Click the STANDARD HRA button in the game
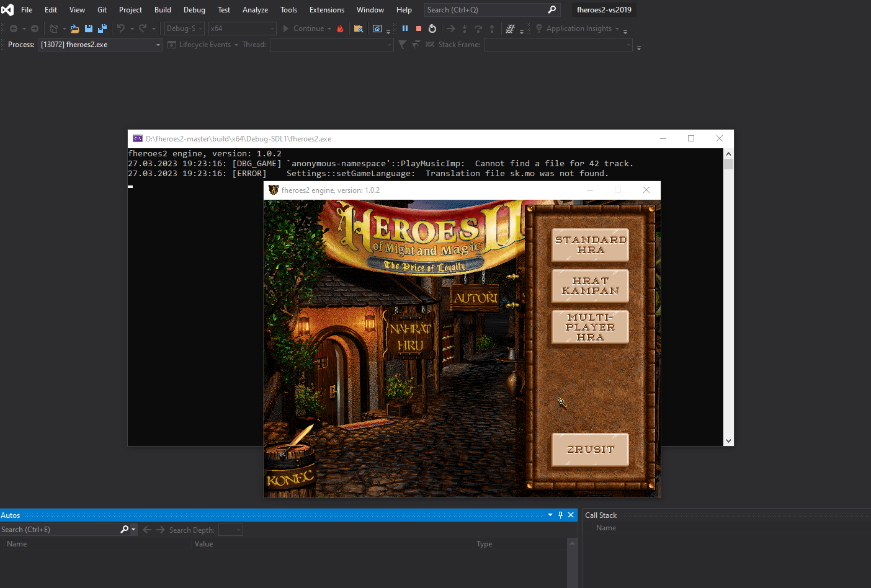 click(x=589, y=244)
